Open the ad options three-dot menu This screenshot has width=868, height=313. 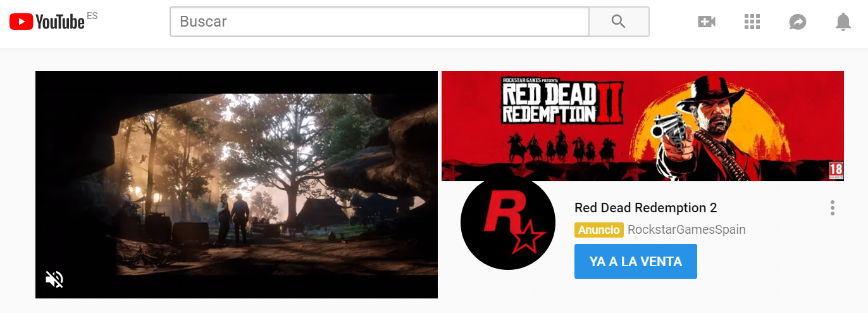pyautogui.click(x=833, y=208)
